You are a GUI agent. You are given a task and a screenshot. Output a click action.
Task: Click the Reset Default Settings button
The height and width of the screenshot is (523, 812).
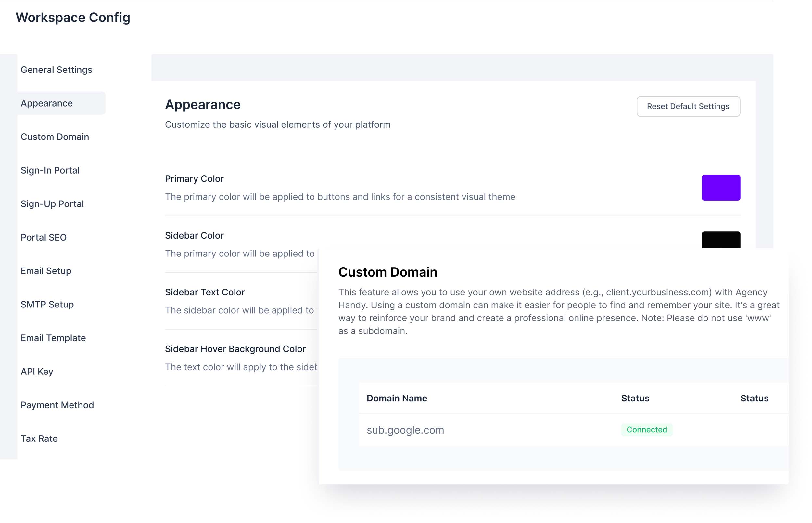pyautogui.click(x=688, y=106)
